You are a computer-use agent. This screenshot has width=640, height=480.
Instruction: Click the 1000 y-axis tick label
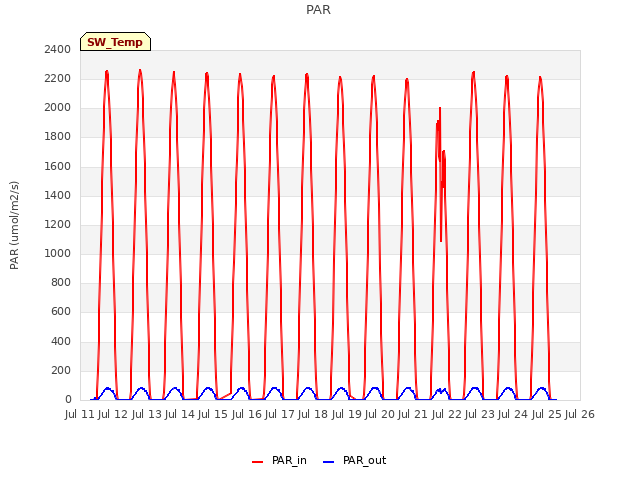click(x=58, y=253)
